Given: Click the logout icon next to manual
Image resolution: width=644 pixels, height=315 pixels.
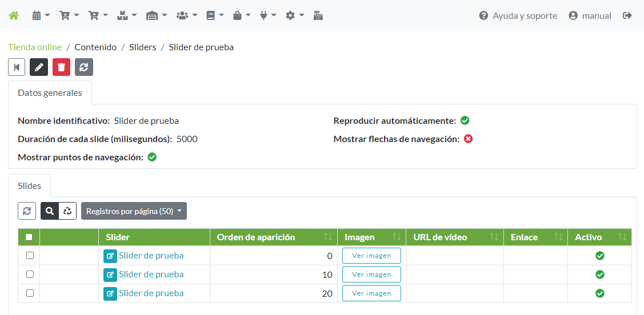Looking at the screenshot, I should [627, 16].
